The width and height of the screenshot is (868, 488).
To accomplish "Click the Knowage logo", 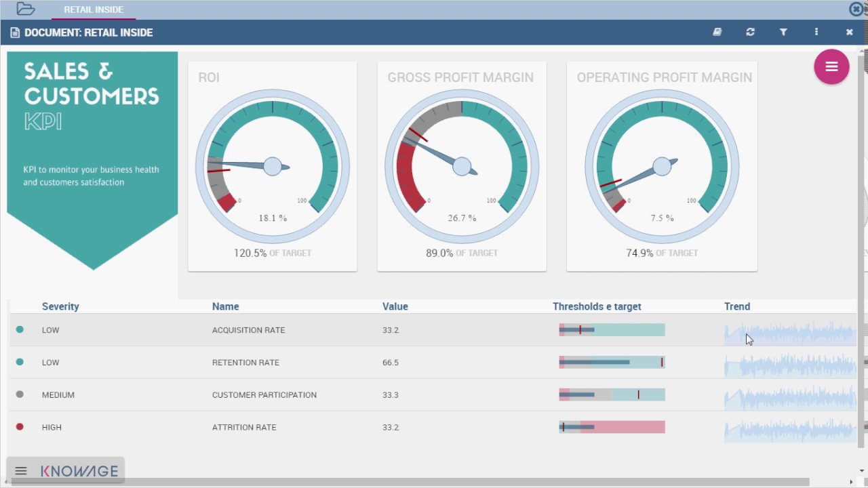I will [x=79, y=471].
